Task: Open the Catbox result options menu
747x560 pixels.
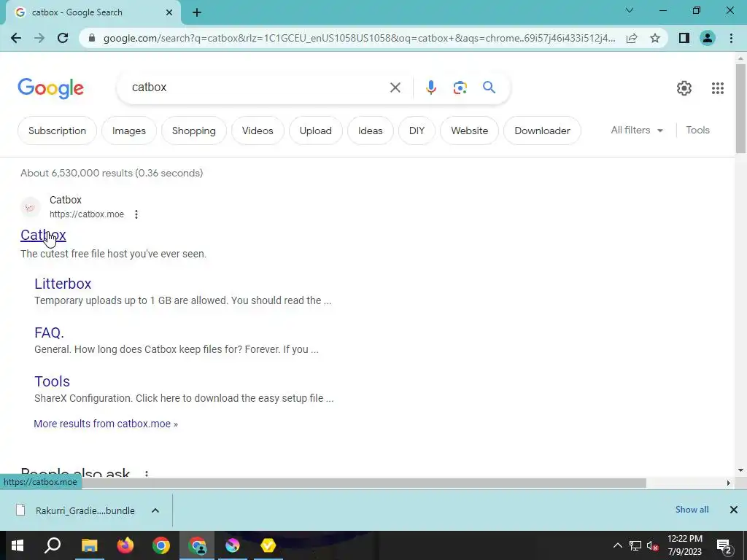Action: tap(136, 214)
